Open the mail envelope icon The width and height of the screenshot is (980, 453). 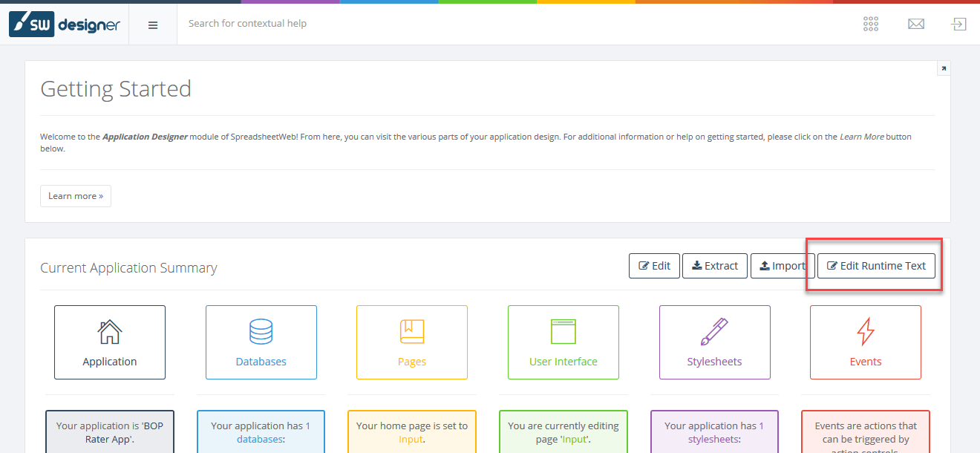coord(916,24)
